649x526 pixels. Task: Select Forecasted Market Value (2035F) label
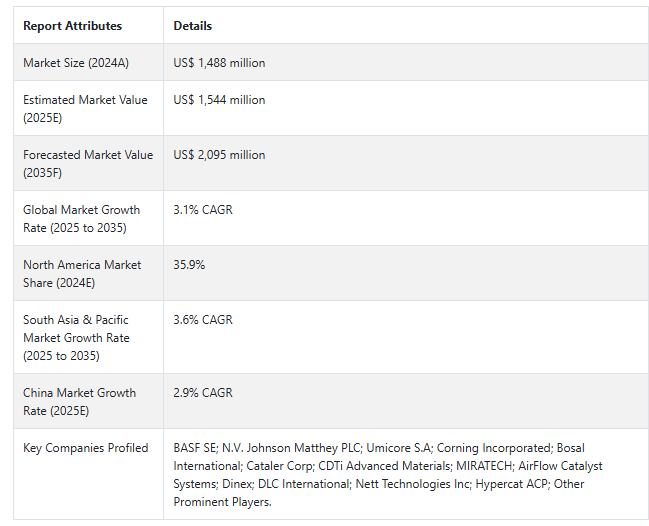point(88,163)
